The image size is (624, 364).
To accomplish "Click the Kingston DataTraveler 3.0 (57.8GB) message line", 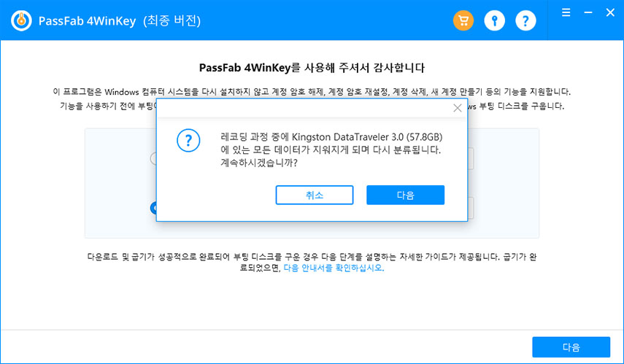I will [331, 137].
